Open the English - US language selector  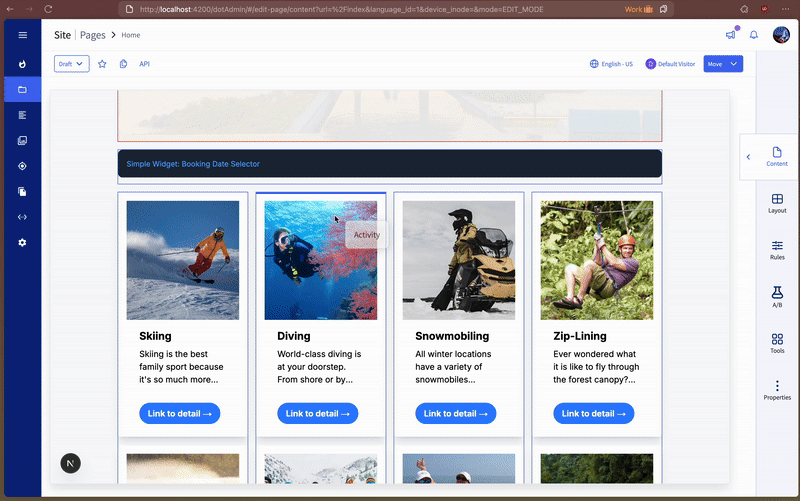pos(612,64)
